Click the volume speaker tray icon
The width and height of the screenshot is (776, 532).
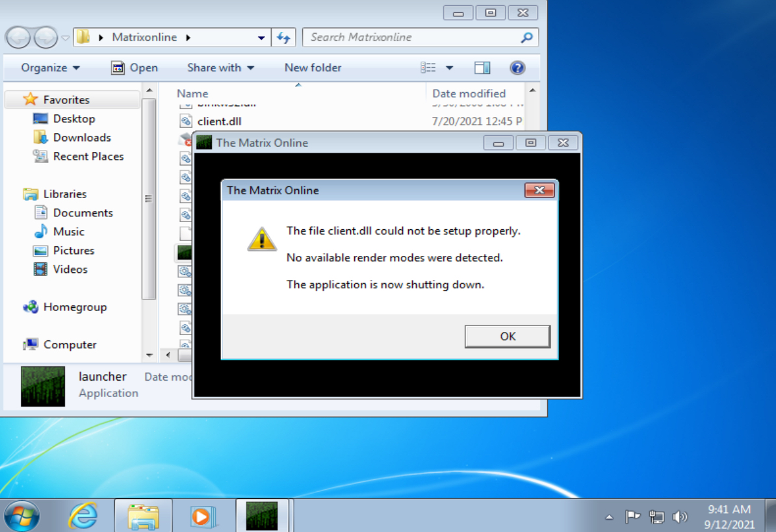tap(680, 517)
